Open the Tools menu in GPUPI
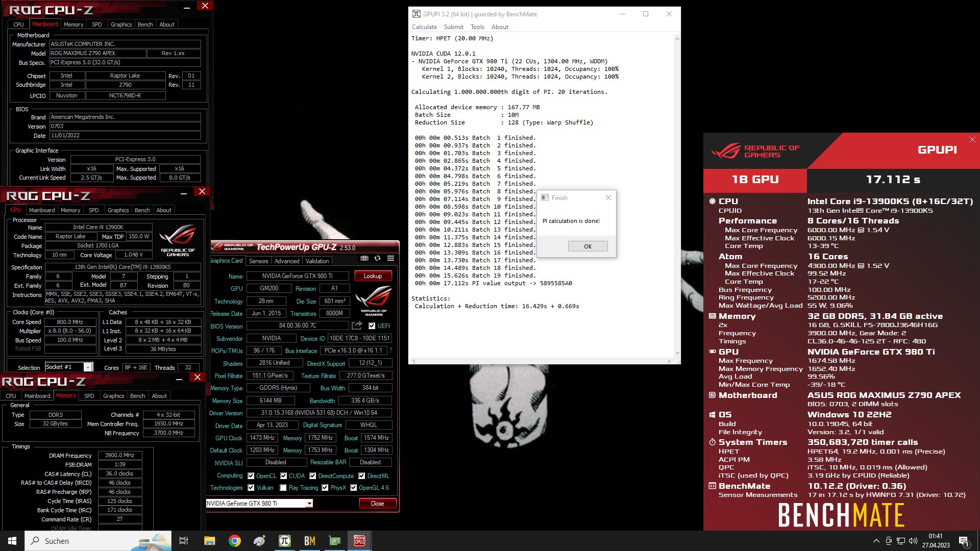Image resolution: width=980 pixels, height=551 pixels. click(477, 27)
